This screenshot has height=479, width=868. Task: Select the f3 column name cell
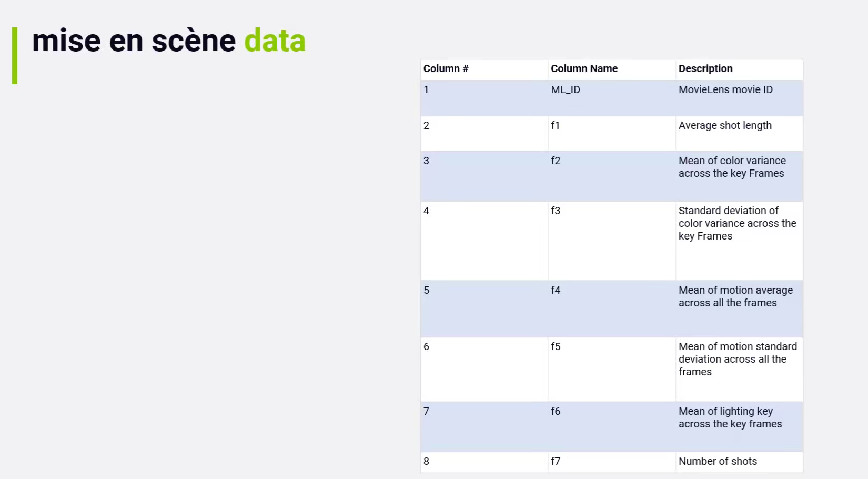pos(556,211)
